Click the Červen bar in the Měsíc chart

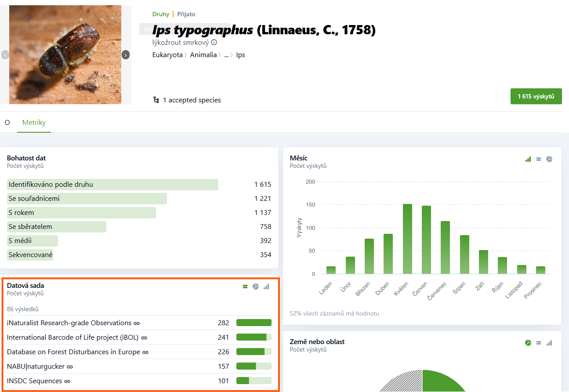point(427,240)
